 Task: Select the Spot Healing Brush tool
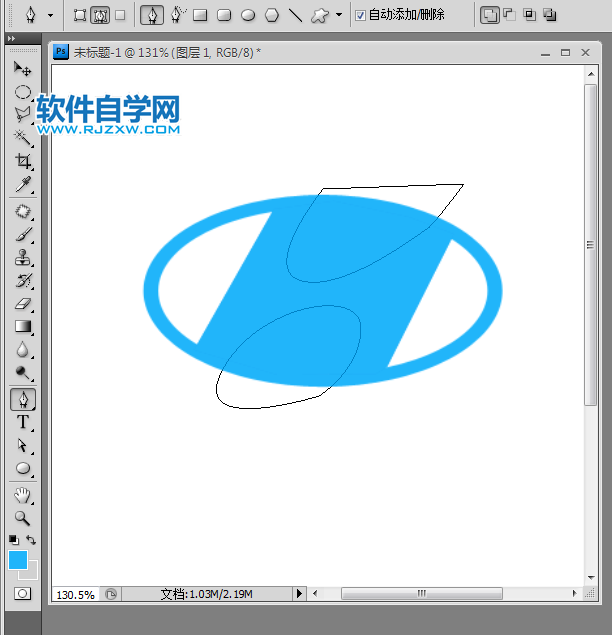coord(23,212)
